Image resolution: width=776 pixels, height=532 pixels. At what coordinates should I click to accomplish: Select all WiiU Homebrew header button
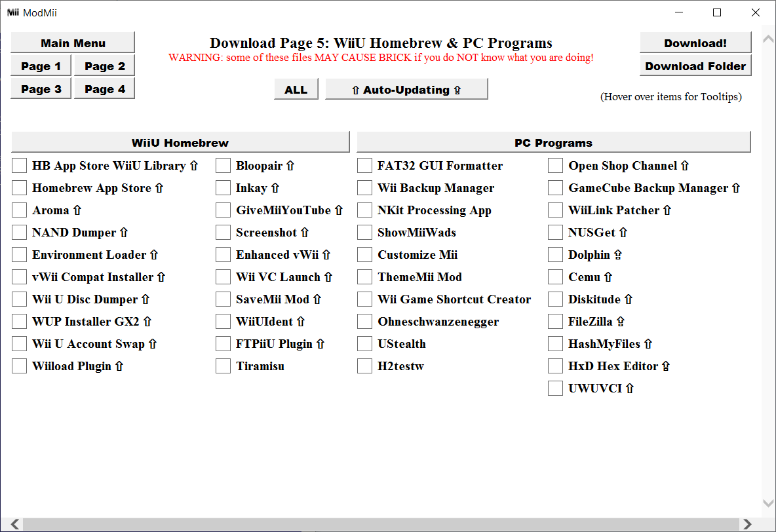point(180,142)
